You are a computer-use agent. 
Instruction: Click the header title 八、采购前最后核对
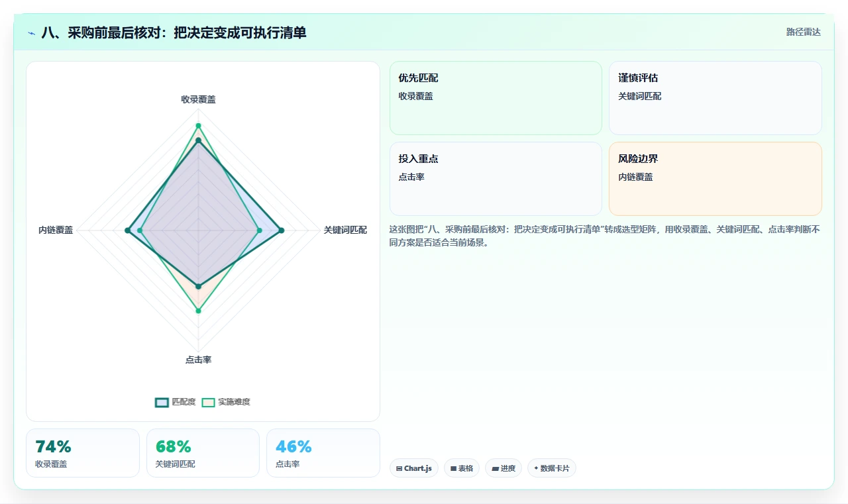tap(174, 32)
